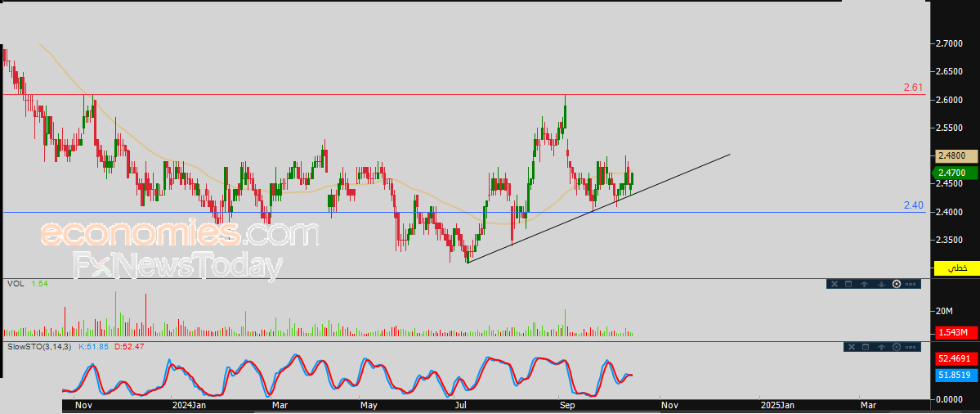Image resolution: width=980 pixels, height=414 pixels.
Task: Click the 2024Jan timeline label
Action: coord(188,405)
